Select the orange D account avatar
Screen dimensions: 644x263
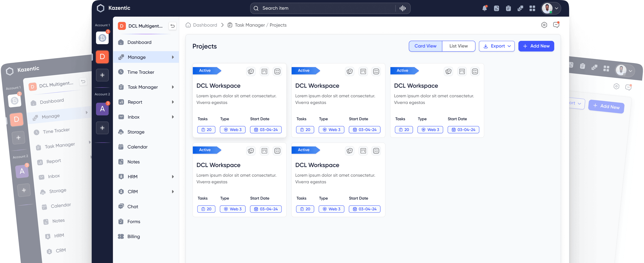[102, 57]
